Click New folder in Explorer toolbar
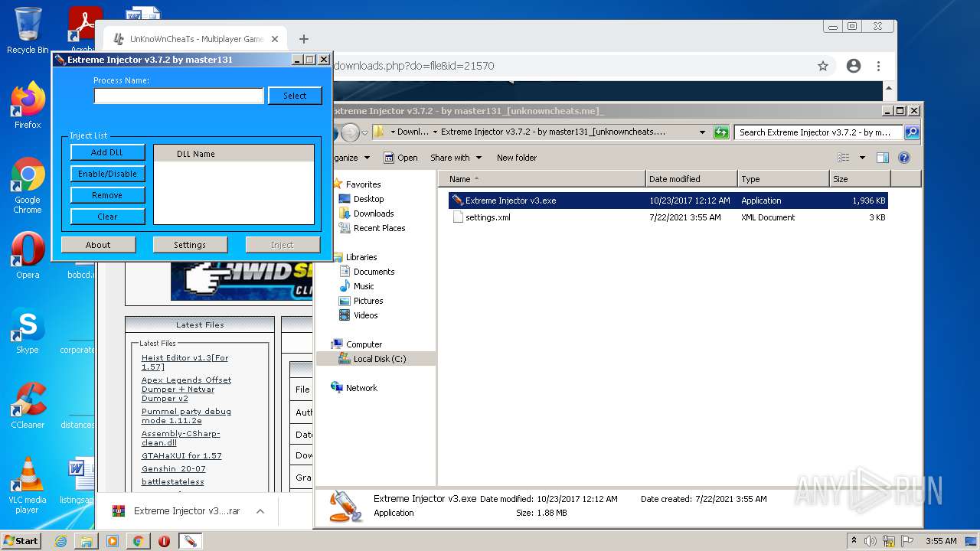This screenshot has height=551, width=980. tap(517, 158)
